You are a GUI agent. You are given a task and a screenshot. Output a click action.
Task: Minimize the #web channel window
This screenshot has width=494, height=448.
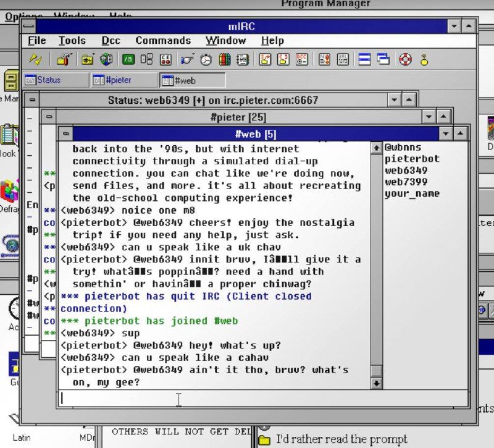pyautogui.click(x=445, y=133)
